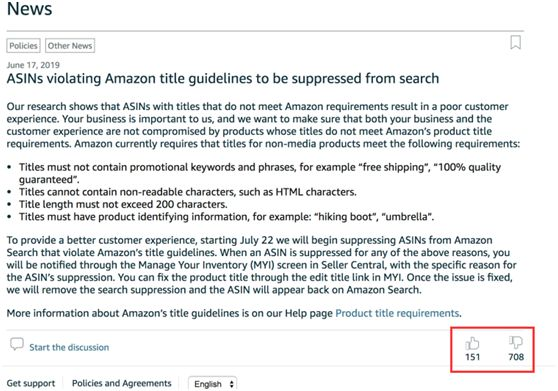Screen dimensions: 558x391
Task: Bookmark this news article
Action: pyautogui.click(x=515, y=42)
